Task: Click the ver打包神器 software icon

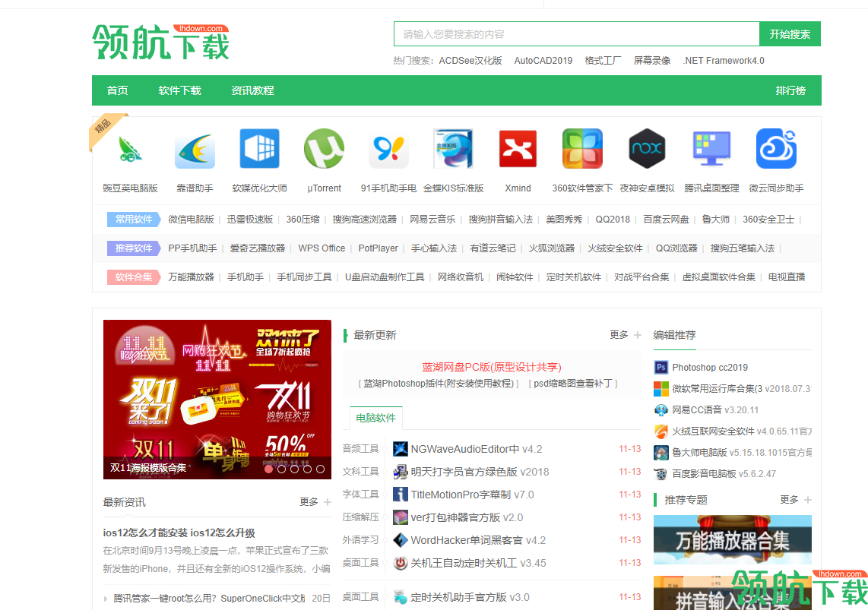Action: coord(401,517)
